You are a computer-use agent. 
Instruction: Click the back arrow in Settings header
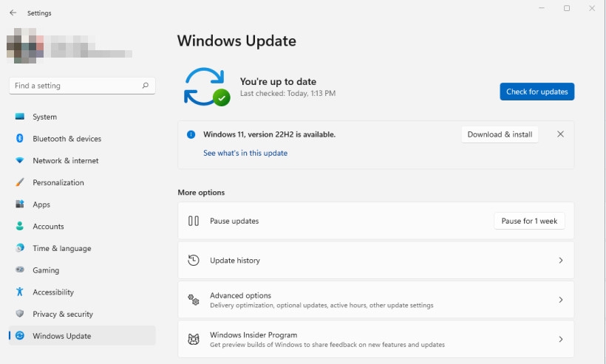coord(13,13)
